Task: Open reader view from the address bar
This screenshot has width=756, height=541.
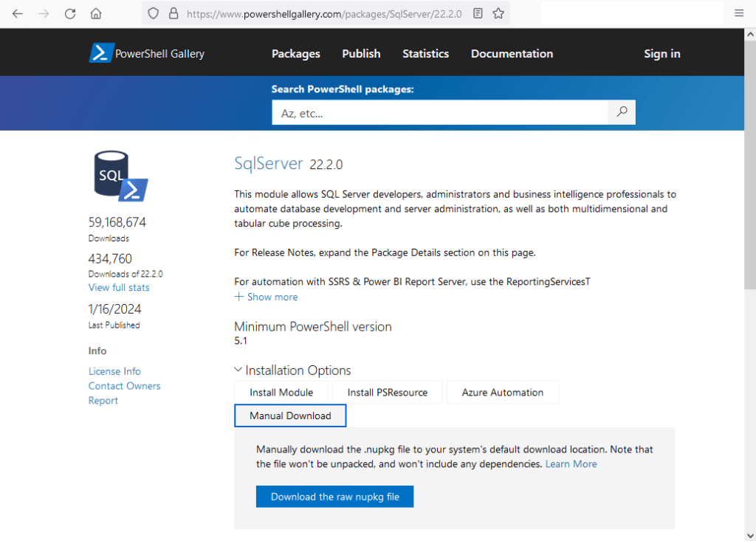Action: 478,13
